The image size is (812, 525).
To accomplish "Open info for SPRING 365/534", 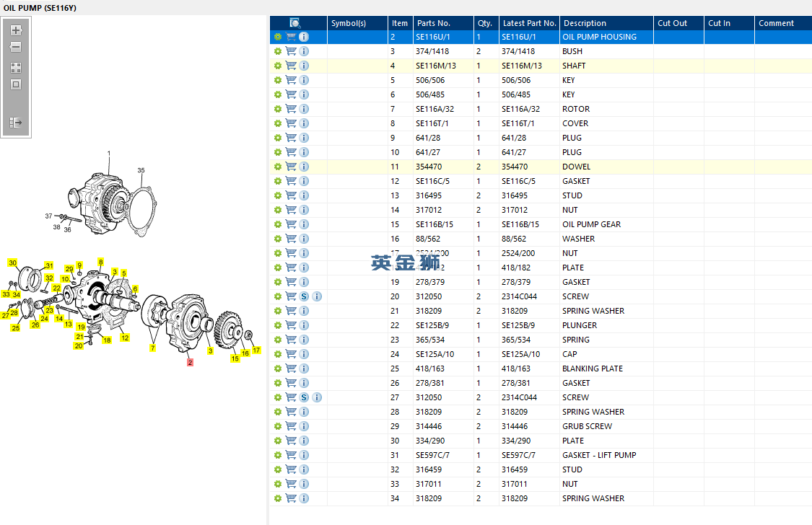I will [304, 340].
